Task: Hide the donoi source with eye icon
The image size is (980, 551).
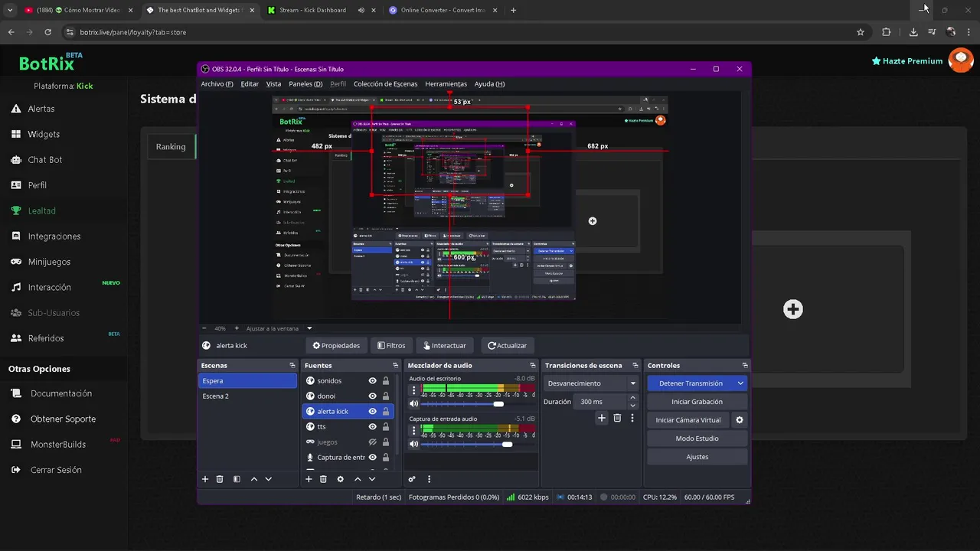Action: click(x=372, y=396)
